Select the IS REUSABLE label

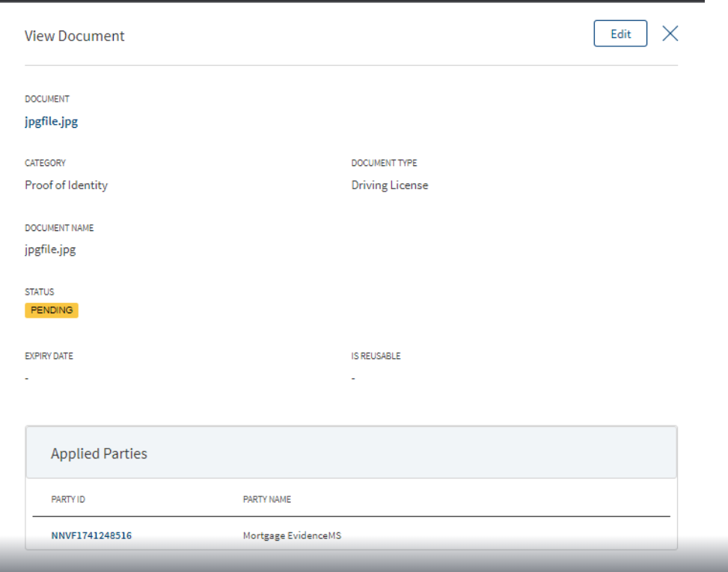point(376,356)
